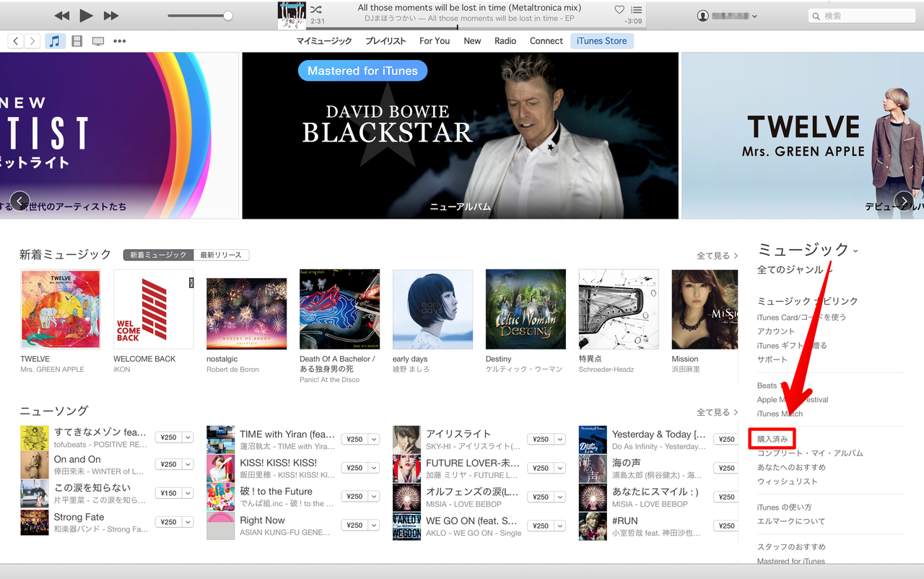924x579 pixels.
Task: Click エルマークについて link
Action: 791,521
